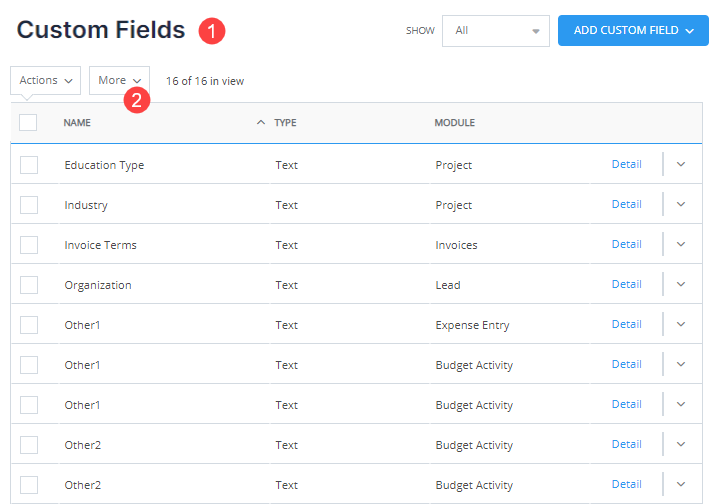
Task: Click the Invoices module cell
Action: 457,245
